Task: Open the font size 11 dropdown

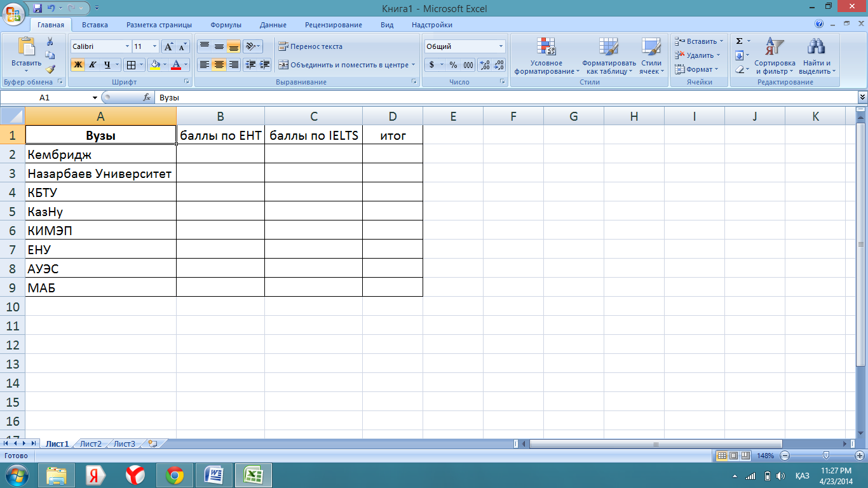Action: coord(154,46)
